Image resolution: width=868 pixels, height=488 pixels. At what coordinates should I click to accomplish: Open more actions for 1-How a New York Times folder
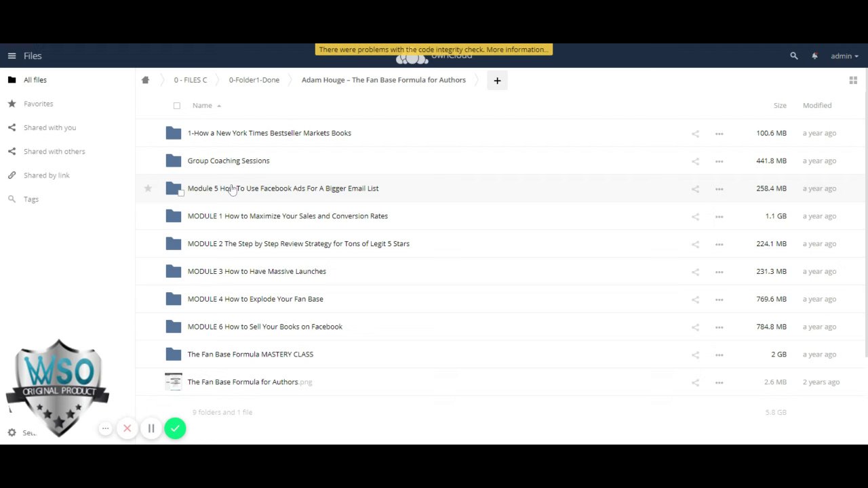(x=719, y=134)
